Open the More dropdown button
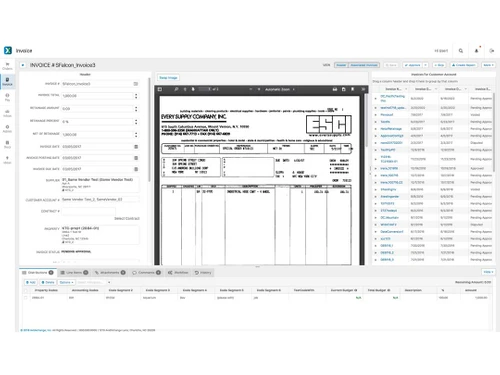 488,65
